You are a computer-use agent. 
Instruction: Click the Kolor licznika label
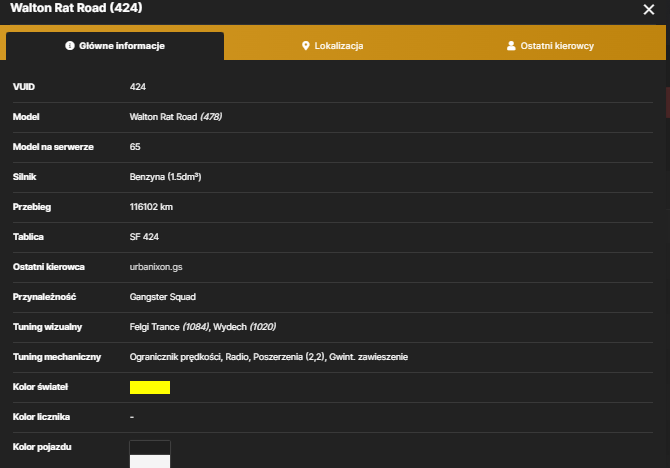(41, 417)
